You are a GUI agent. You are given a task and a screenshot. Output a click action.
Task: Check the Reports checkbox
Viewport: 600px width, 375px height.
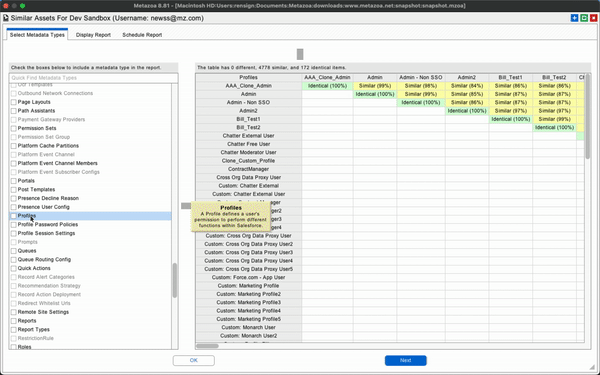[14, 321]
